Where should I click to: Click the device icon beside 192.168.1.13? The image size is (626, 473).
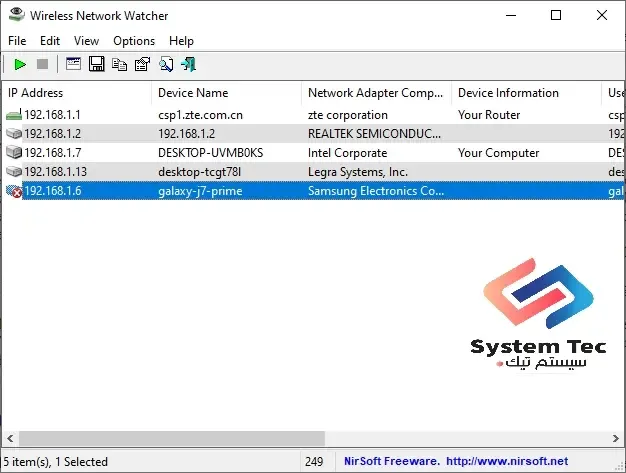[14, 172]
